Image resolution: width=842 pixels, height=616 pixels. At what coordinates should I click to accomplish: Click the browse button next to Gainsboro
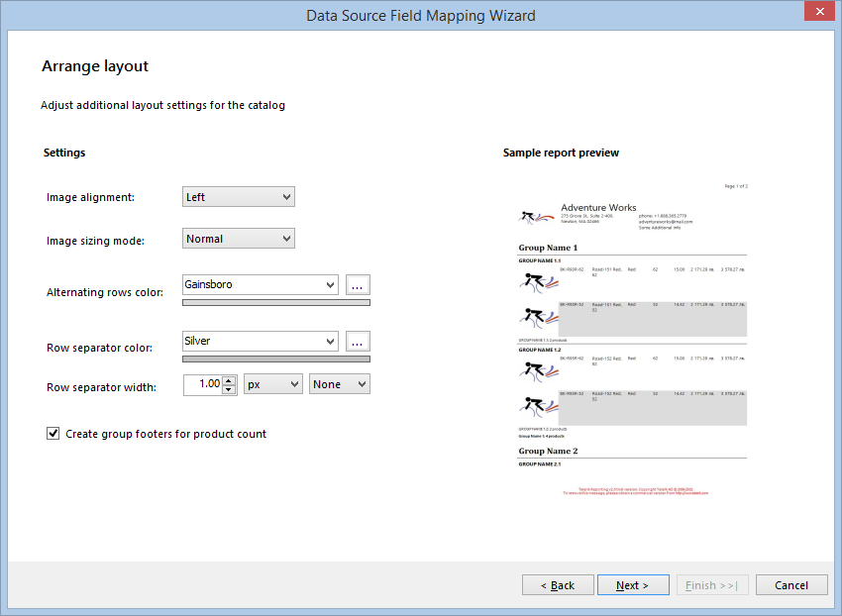coord(357,284)
